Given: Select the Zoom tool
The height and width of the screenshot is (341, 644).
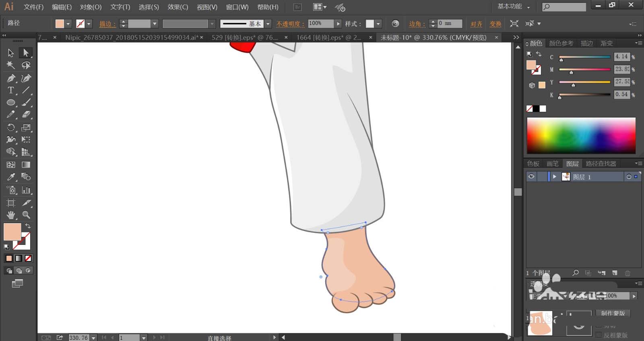Looking at the screenshot, I should [x=26, y=215].
